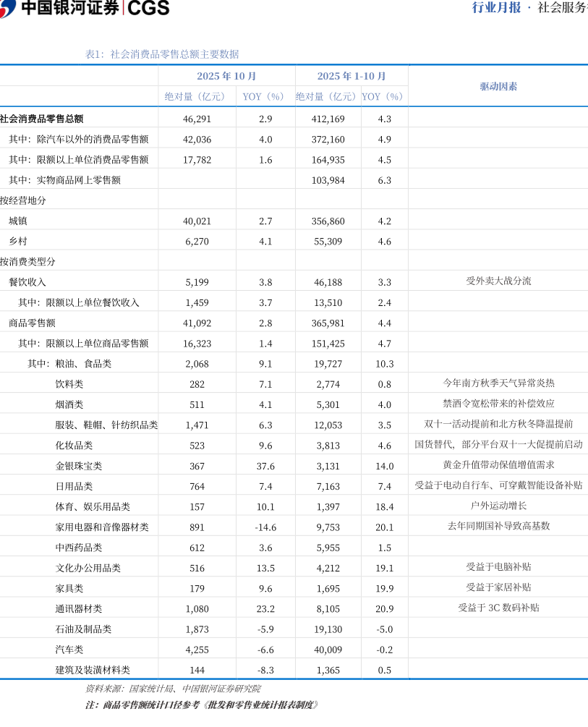Click the -14.6 YOY value for home appliances
Viewport: 588px width, 727px height.
(265, 527)
